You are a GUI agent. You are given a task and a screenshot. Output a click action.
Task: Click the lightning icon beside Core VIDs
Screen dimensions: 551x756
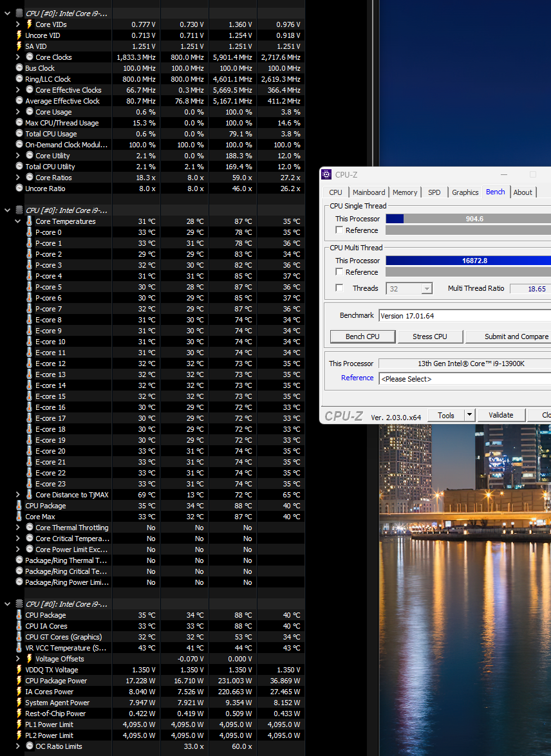[30, 24]
